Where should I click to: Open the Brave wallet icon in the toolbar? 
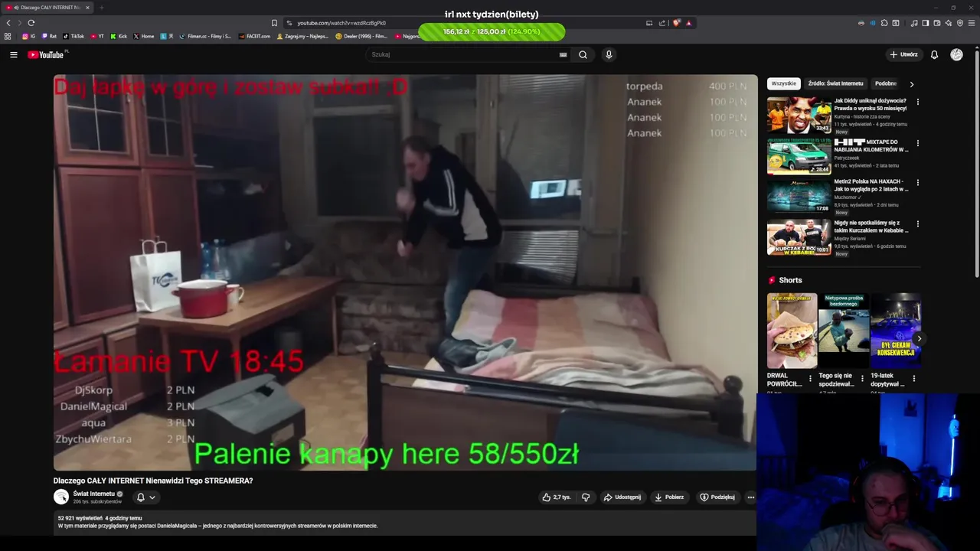tap(936, 23)
